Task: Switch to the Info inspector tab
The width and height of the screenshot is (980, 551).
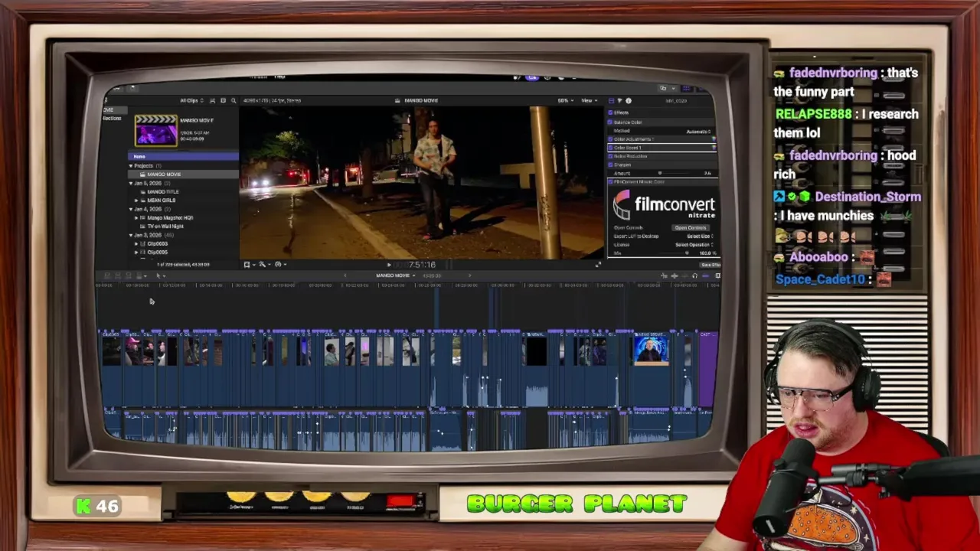Action: click(x=629, y=101)
